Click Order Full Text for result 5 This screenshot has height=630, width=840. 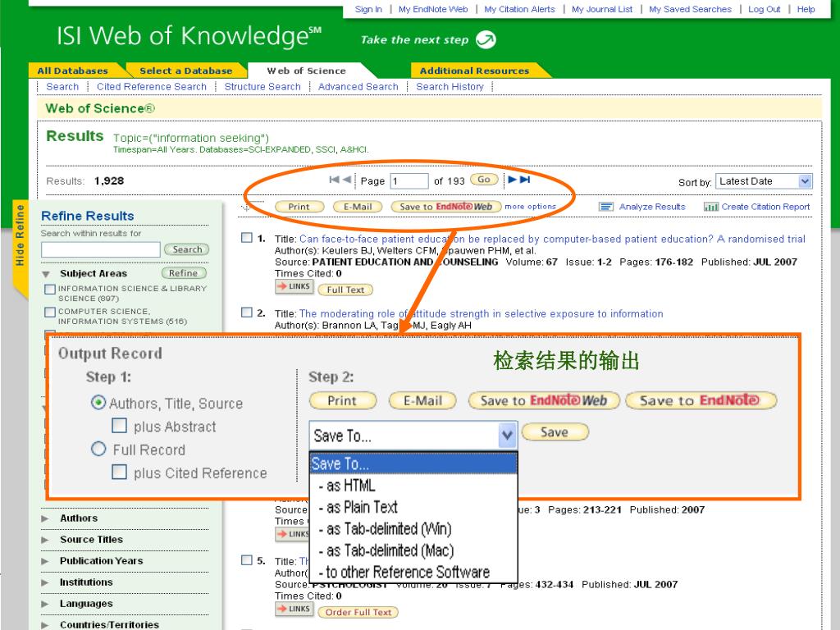(358, 612)
